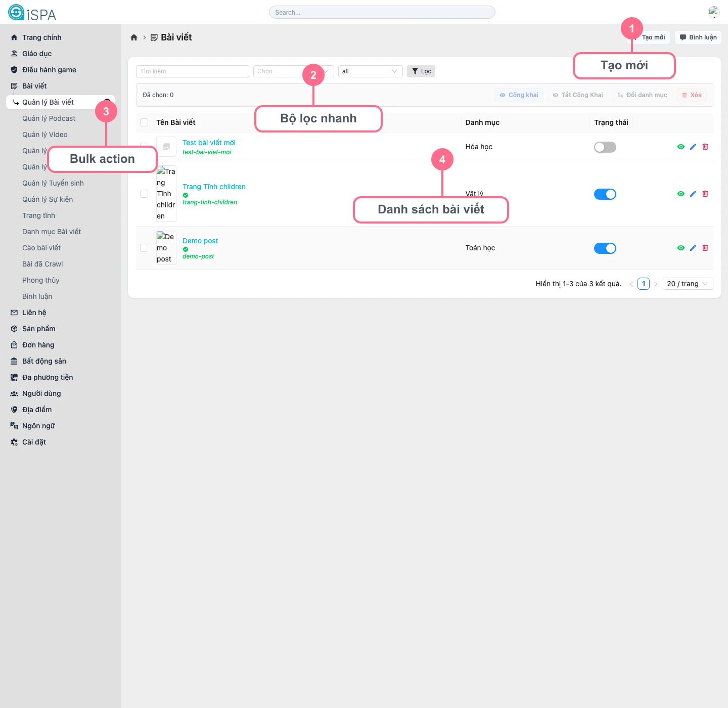The height and width of the screenshot is (708, 728).
Task: Click the Lọc filter icon button
Action: pyautogui.click(x=421, y=71)
